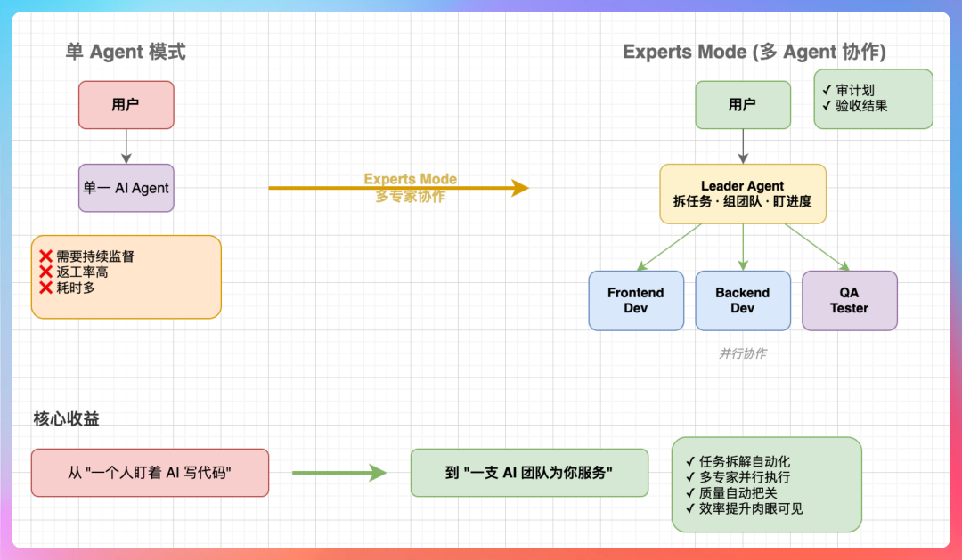Click the 从 "一个人盯着 AI 写代码" box
This screenshot has height=560, width=962.
pyautogui.click(x=150, y=473)
